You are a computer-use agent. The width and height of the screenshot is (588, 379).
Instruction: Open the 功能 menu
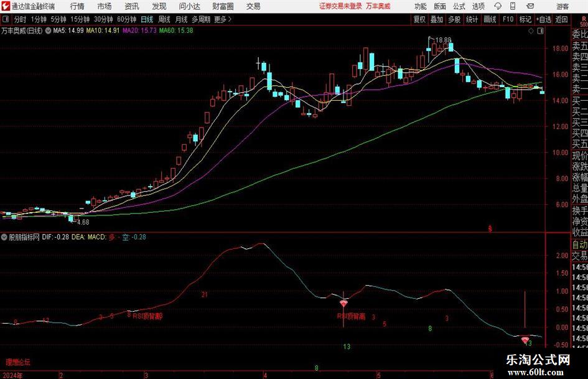click(x=421, y=6)
